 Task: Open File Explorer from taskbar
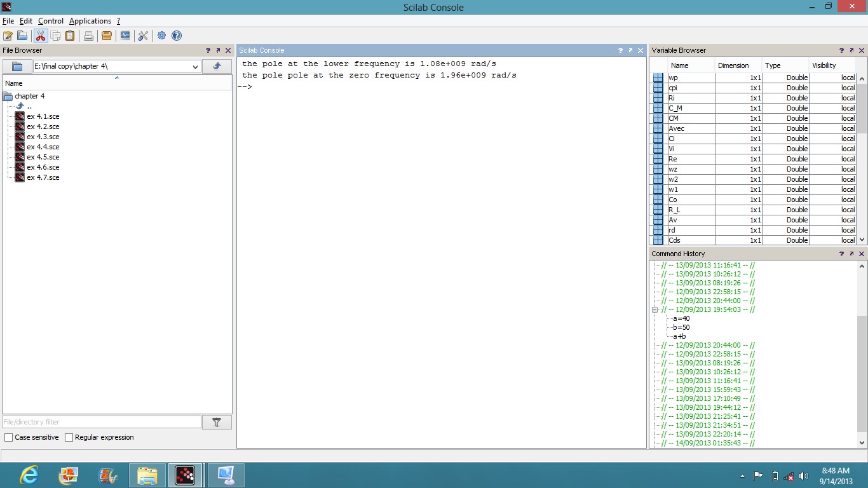coord(147,475)
